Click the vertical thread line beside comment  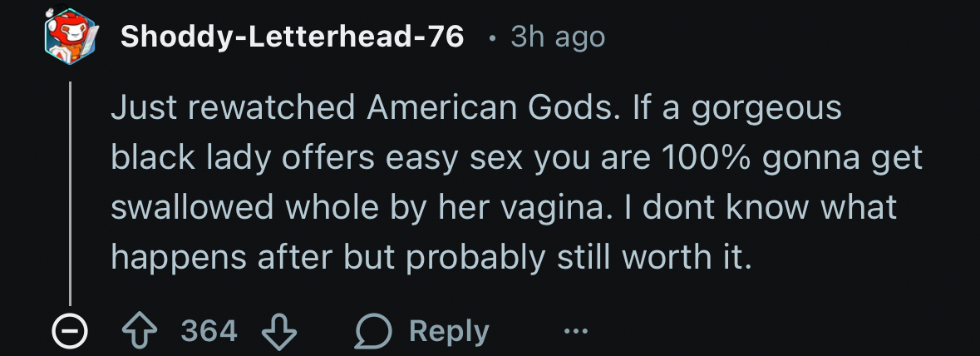[x=71, y=191]
